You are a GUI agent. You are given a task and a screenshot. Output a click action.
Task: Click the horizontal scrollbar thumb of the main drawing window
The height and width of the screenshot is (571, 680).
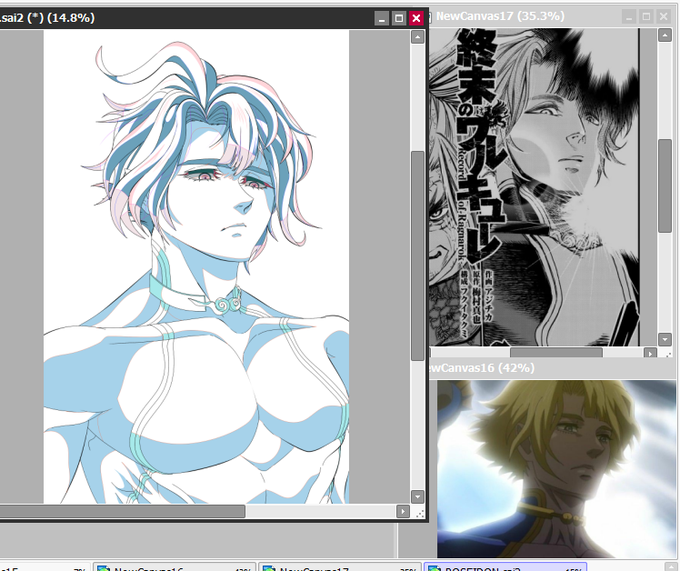pyautogui.click(x=122, y=512)
